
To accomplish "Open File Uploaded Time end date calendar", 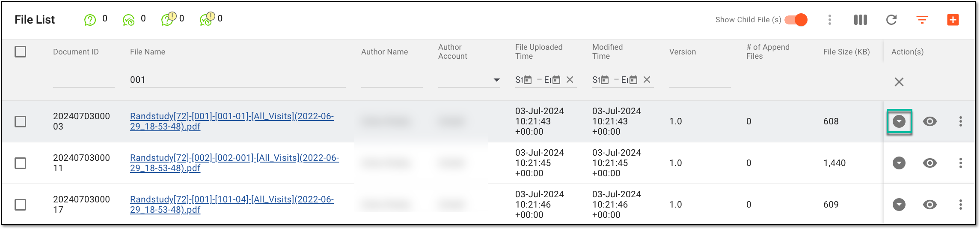I will (556, 80).
